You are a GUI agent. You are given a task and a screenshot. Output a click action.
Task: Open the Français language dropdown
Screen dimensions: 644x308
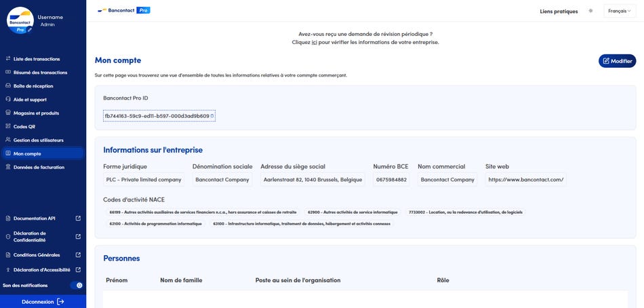pos(620,11)
